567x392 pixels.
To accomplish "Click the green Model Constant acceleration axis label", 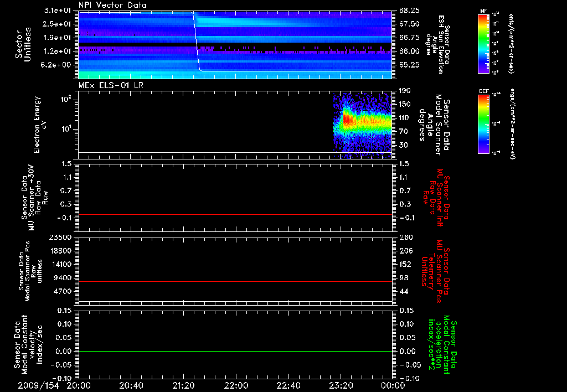I will (x=442, y=346).
